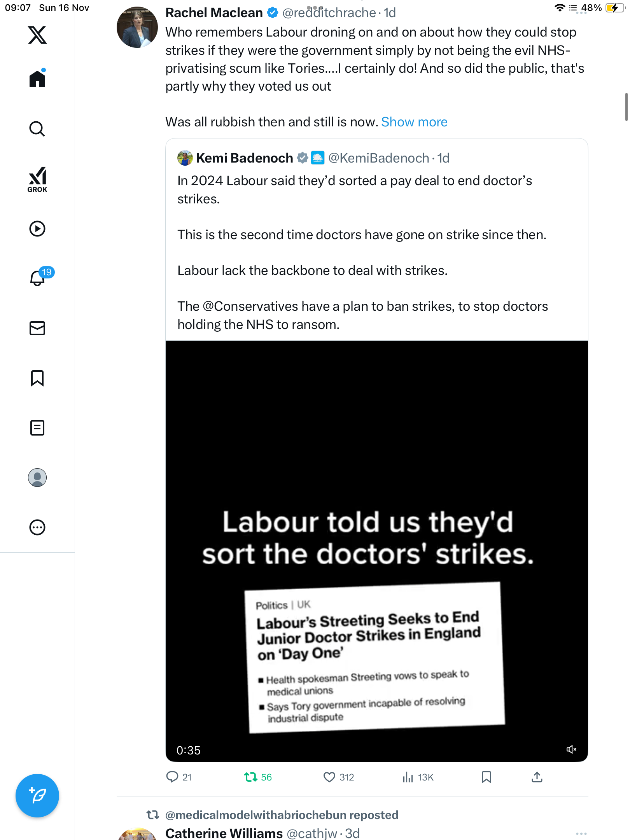Viewport: 630px width, 840px height.
Task: Open the More options circle in sidebar
Action: tap(37, 527)
